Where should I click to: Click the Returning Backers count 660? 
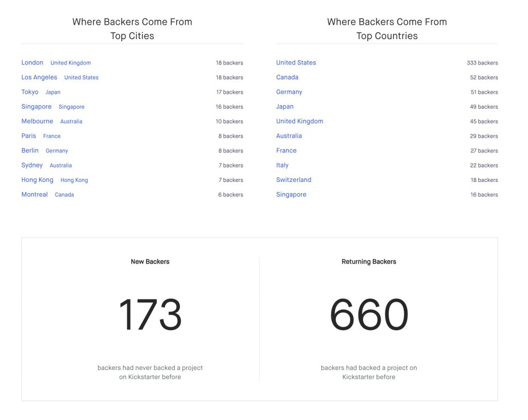pyautogui.click(x=369, y=314)
